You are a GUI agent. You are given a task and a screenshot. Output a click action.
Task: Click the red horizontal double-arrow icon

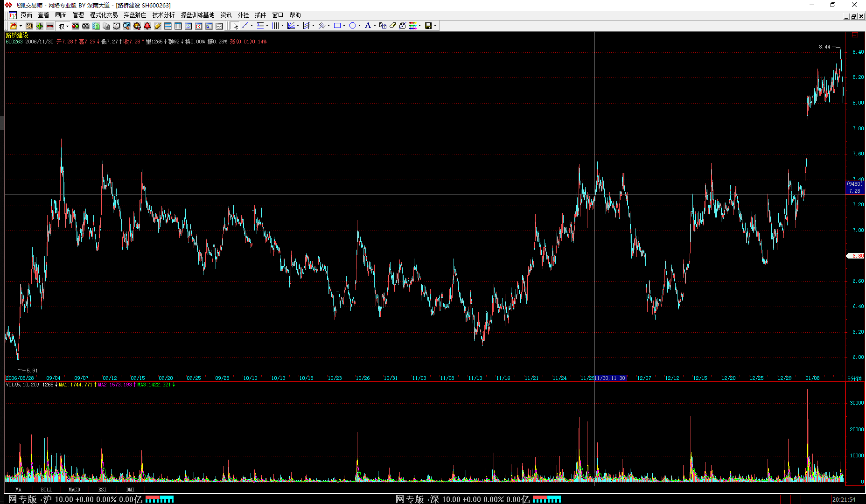pyautogui.click(x=50, y=26)
